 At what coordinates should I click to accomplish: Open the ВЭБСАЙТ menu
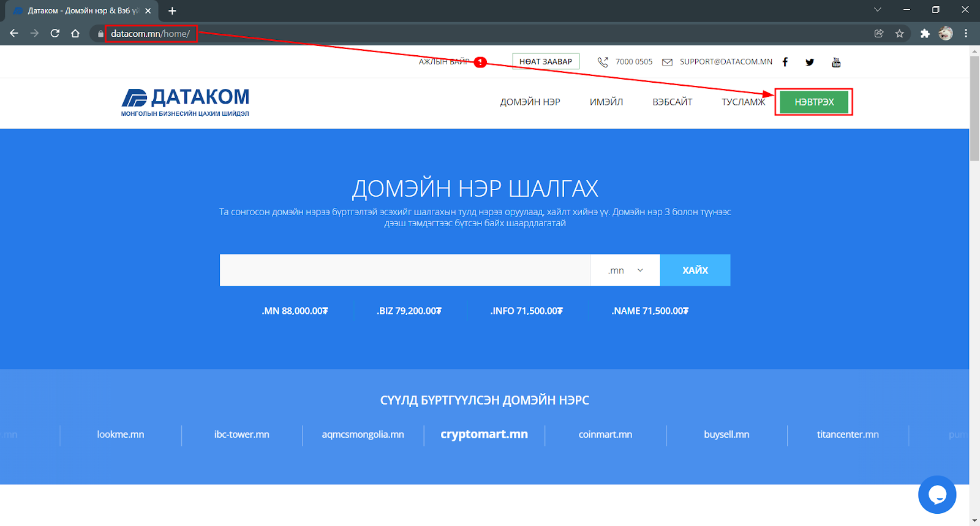tap(673, 102)
